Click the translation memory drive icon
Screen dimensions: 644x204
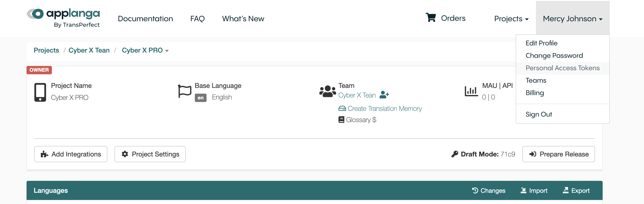342,108
